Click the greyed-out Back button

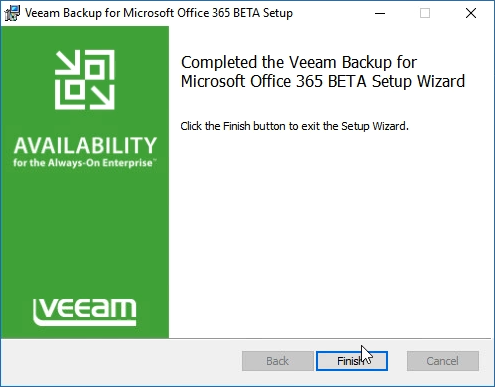(278, 361)
